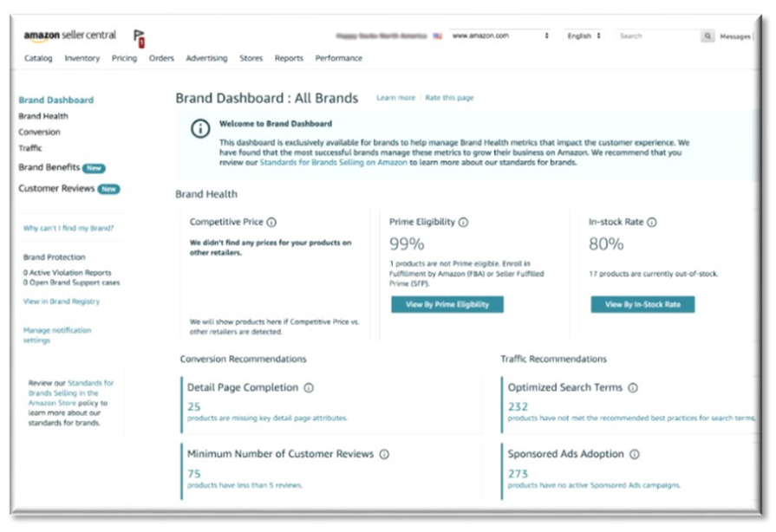Click View By In-Stock Rate button
Viewport: 776px width, 532px height.
click(642, 305)
